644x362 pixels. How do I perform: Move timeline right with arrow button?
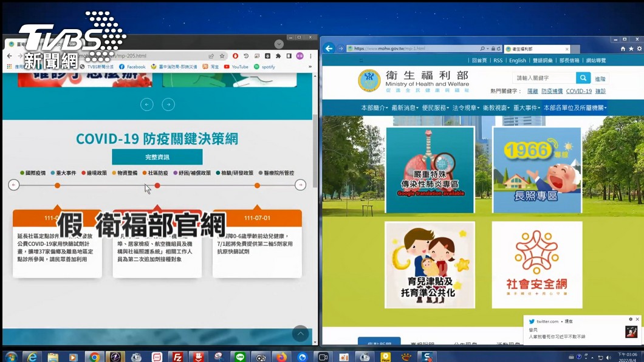[301, 185]
